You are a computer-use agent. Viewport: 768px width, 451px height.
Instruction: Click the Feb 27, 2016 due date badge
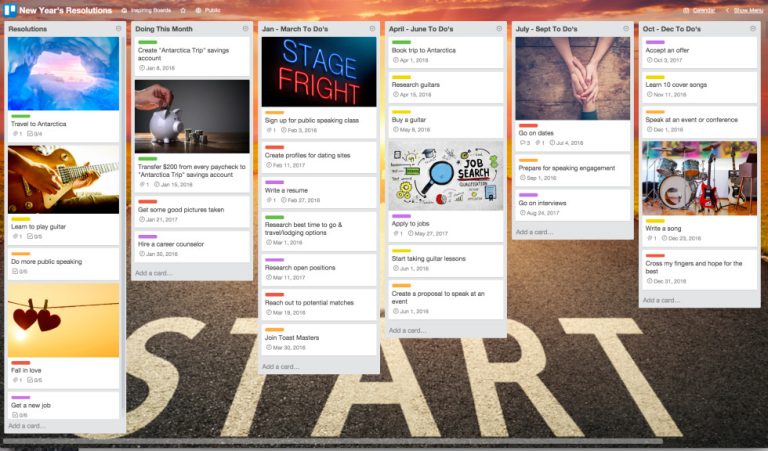pos(300,200)
